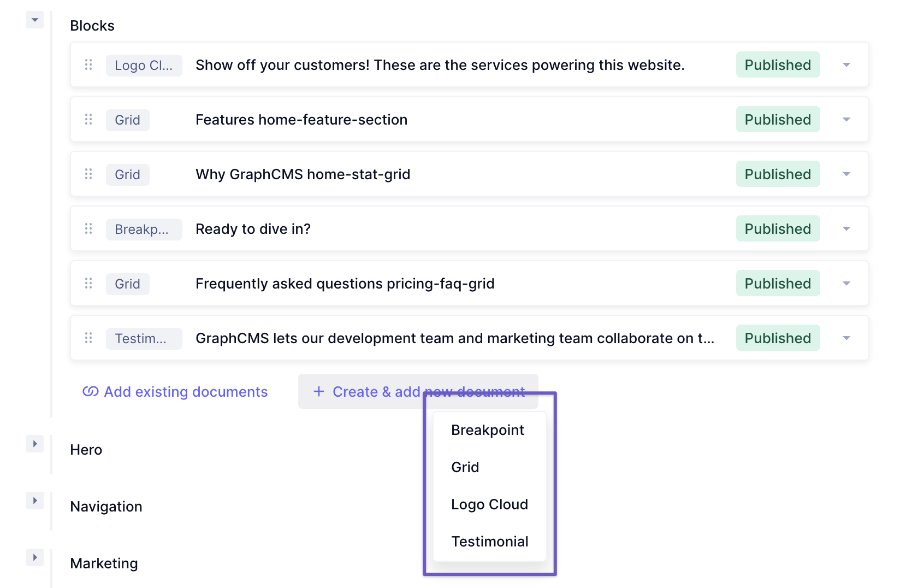Open dropdown arrow on Testimonial row

pos(846,338)
